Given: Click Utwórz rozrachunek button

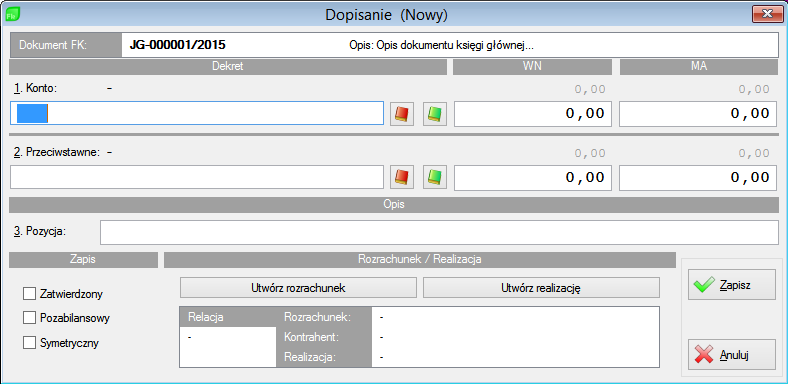Looking at the screenshot, I should pos(298,288).
